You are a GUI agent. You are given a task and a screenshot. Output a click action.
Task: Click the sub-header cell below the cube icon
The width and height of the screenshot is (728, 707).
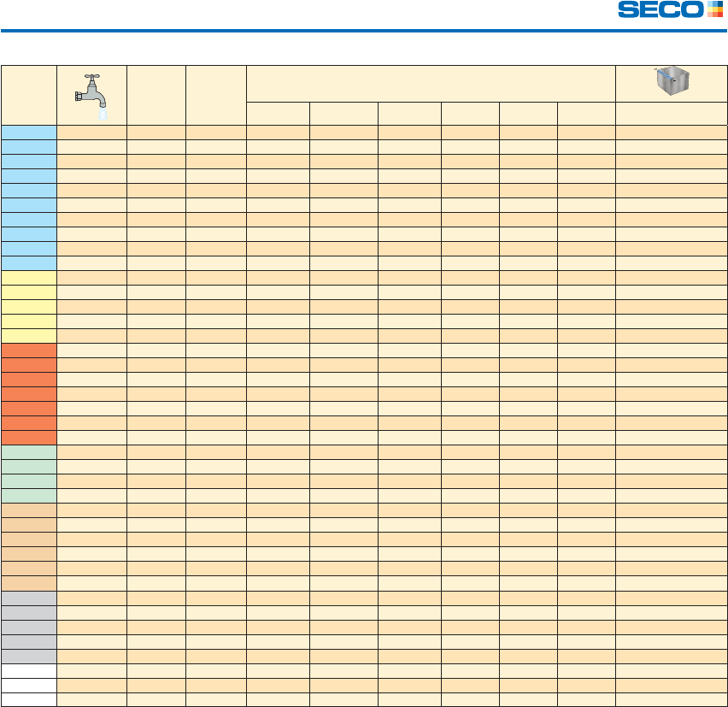pyautogui.click(x=671, y=113)
